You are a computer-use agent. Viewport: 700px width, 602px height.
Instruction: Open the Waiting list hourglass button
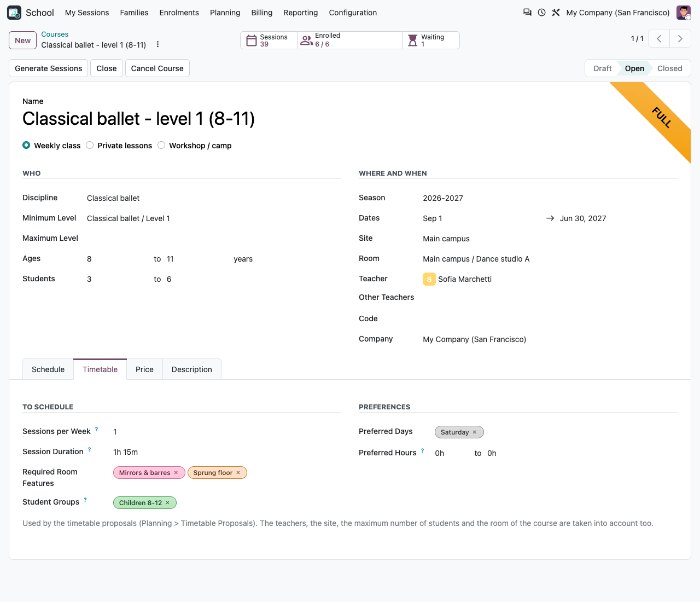(x=431, y=40)
